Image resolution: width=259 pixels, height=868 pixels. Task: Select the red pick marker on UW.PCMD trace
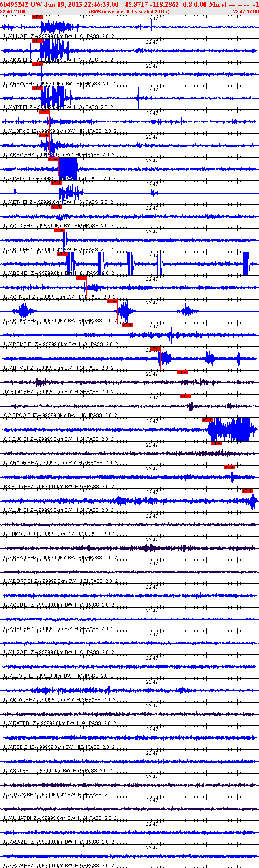tap(128, 325)
